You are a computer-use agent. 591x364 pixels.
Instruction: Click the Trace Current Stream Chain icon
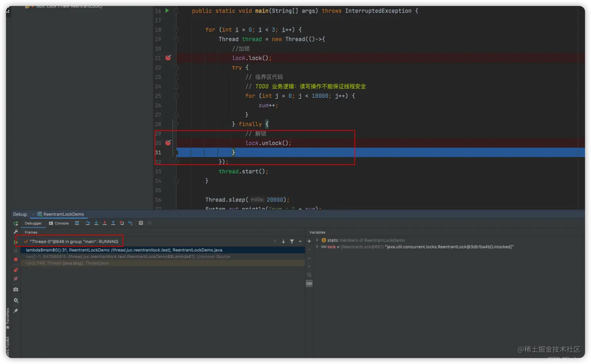[150, 223]
